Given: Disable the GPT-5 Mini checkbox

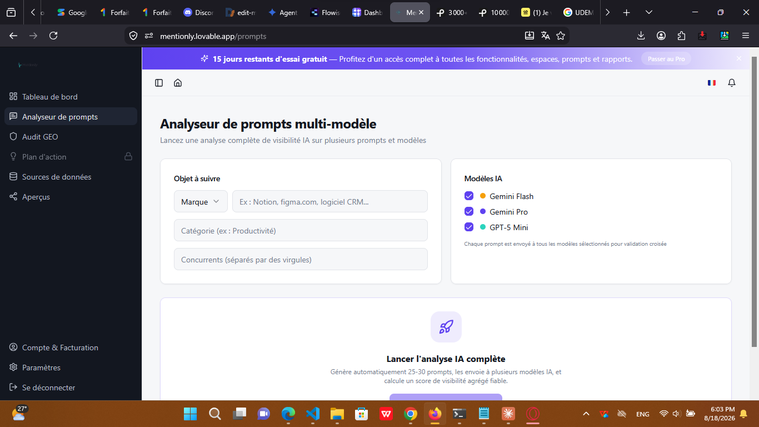Looking at the screenshot, I should coord(469,227).
